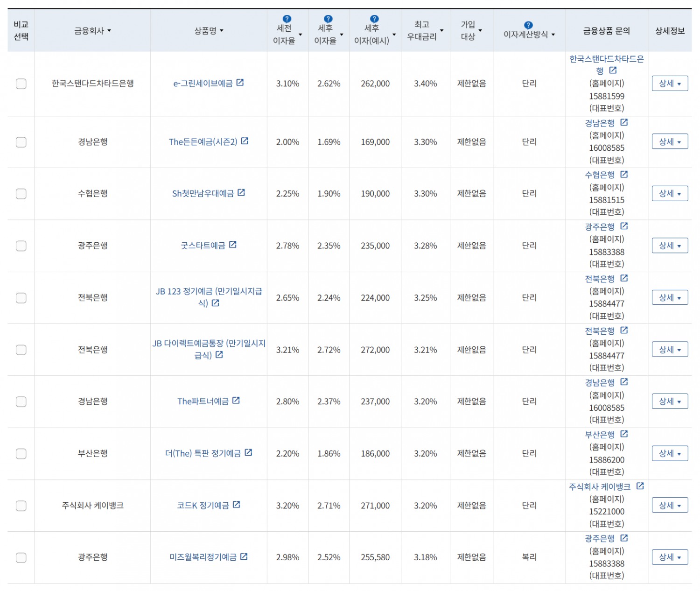Sort by 가입 대상 column header
700x591 pixels.
471,31
